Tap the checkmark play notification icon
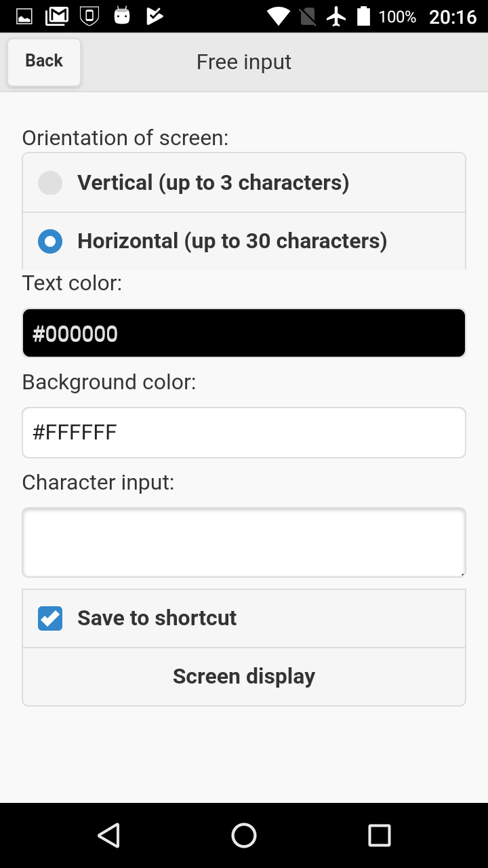Screen dimensions: 488x868 [x=155, y=16]
